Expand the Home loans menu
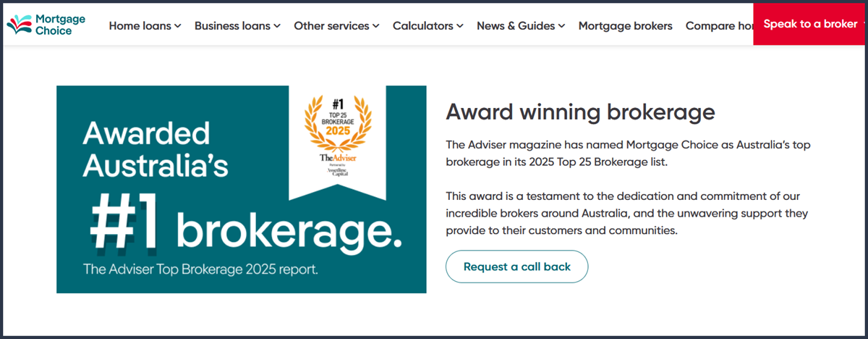868x339 pixels. pyautogui.click(x=140, y=26)
